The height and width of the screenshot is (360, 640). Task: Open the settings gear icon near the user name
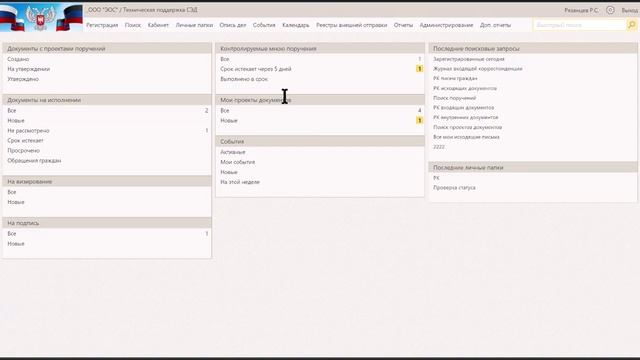tap(610, 10)
